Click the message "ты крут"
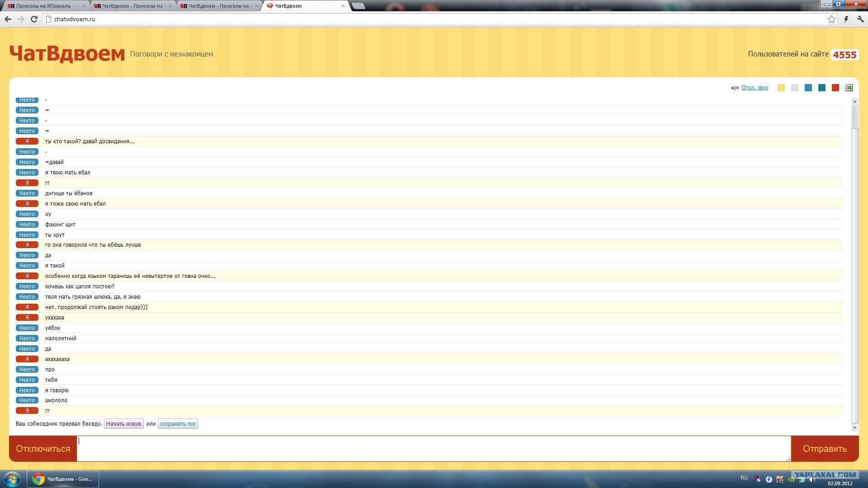This screenshot has height=488, width=868. tap(55, 235)
